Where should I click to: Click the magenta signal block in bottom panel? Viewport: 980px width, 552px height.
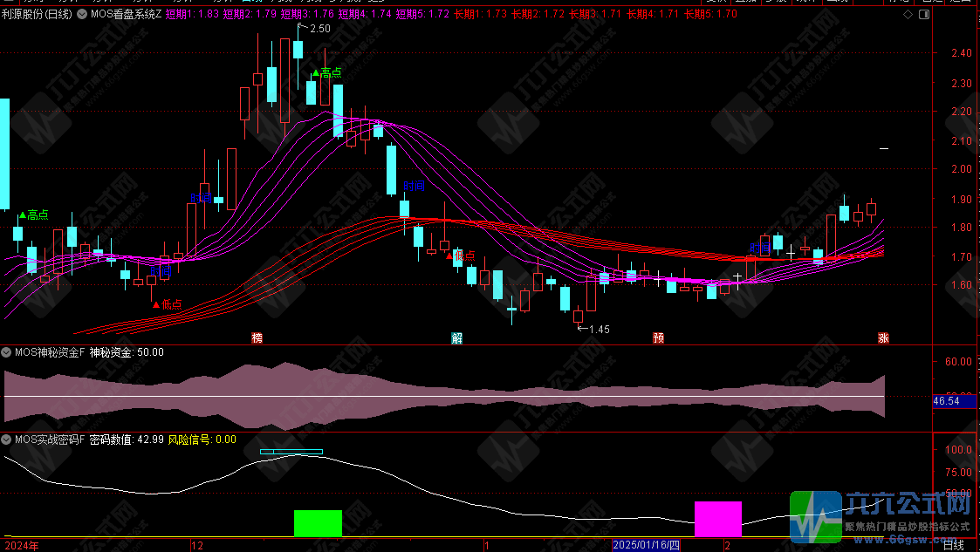pos(717,519)
